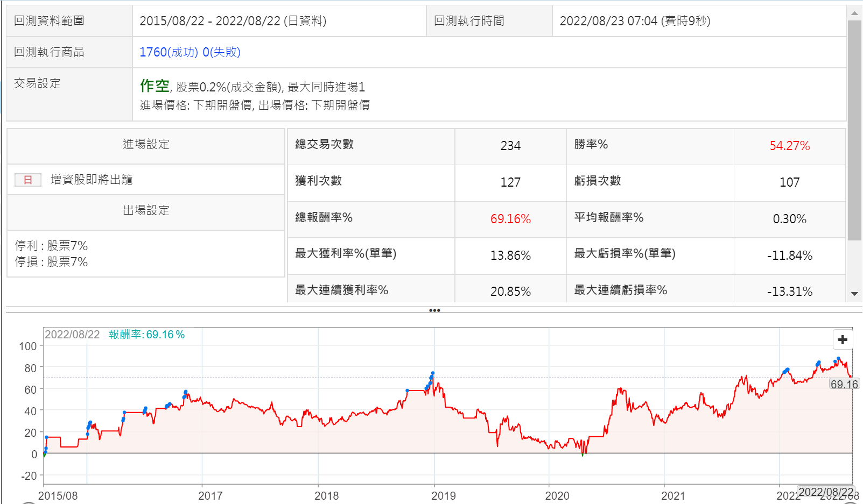Click the red 69.16% total return value
Image resolution: width=863 pixels, height=504 pixels.
510,219
